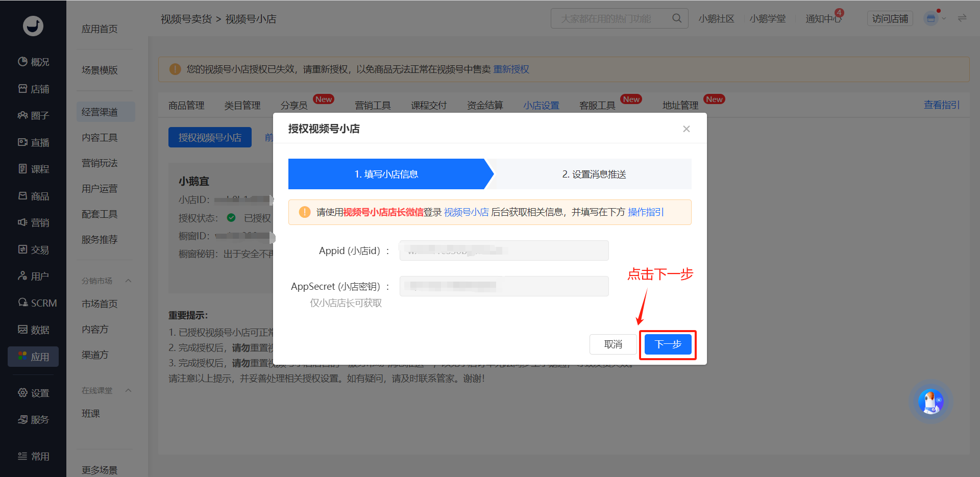Switch to 小店设置 tab

541,105
